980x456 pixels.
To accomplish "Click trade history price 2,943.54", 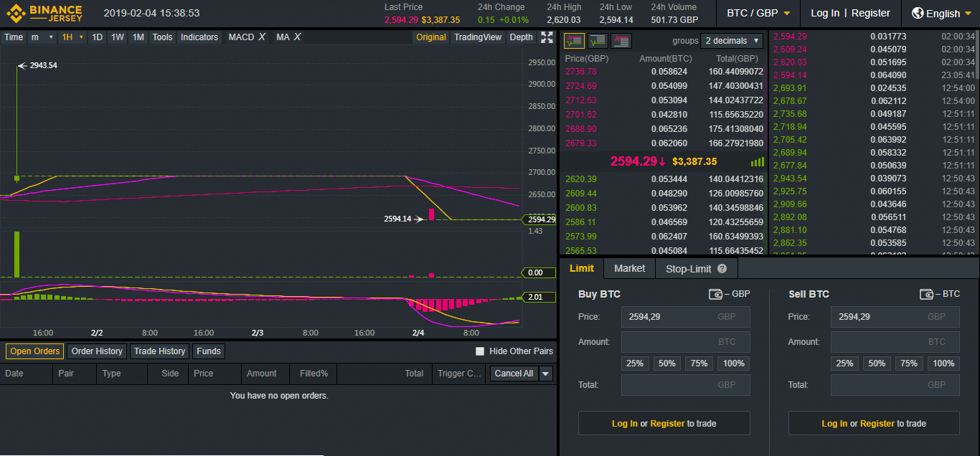I will [x=790, y=179].
